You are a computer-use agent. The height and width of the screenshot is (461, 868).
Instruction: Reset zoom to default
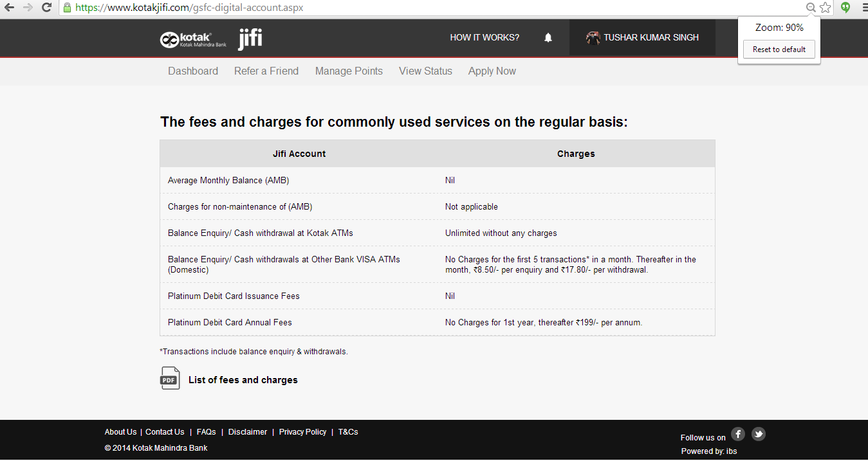tap(779, 50)
